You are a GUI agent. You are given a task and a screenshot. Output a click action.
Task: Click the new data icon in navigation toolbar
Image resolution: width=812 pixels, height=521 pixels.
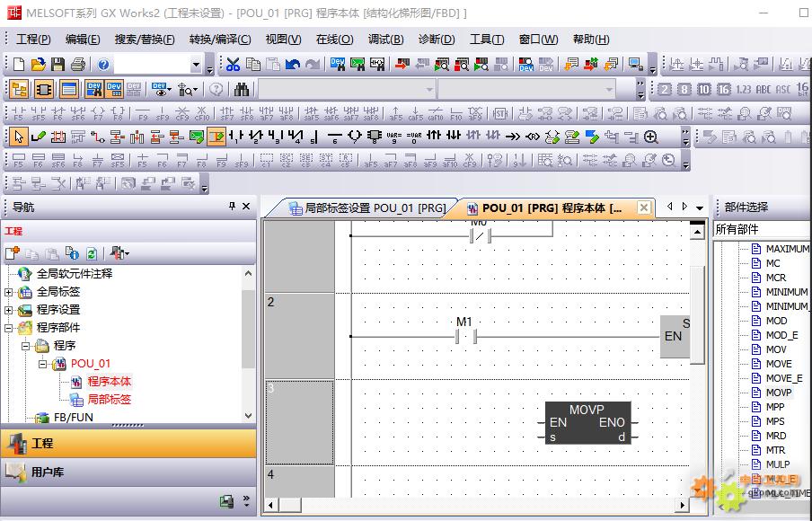coord(13,253)
